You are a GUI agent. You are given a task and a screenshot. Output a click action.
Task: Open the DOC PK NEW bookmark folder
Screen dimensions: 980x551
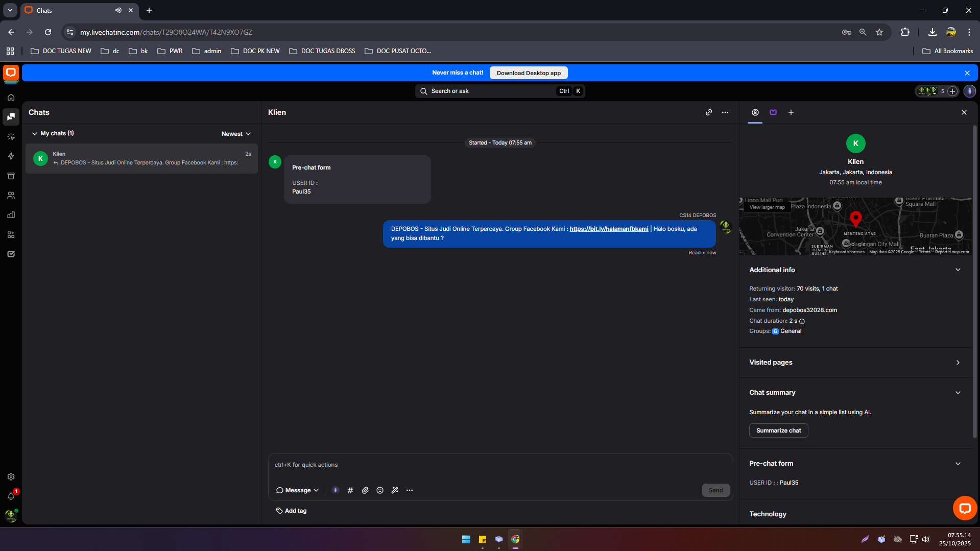255,51
